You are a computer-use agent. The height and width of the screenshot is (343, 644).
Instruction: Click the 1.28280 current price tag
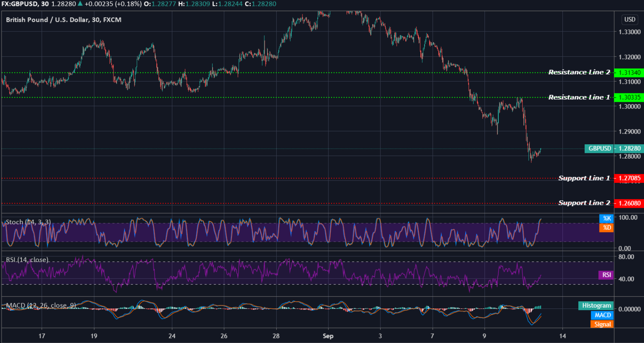[629, 149]
